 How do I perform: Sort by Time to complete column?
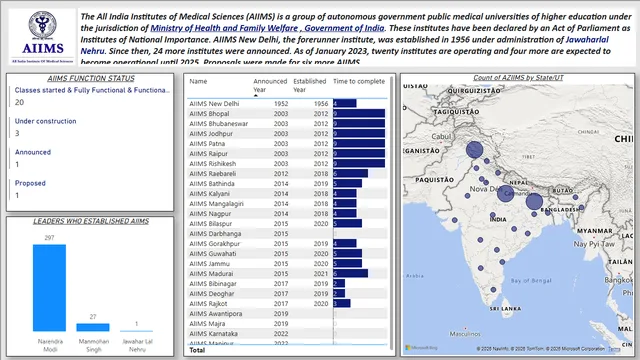[359, 82]
